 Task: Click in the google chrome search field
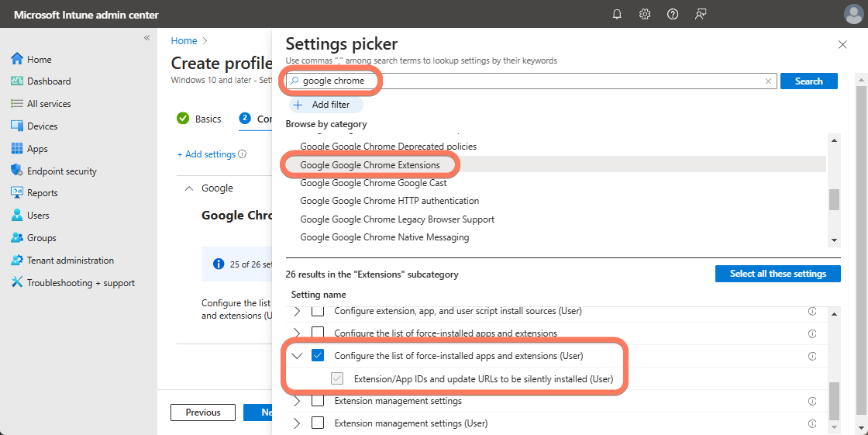(x=527, y=81)
